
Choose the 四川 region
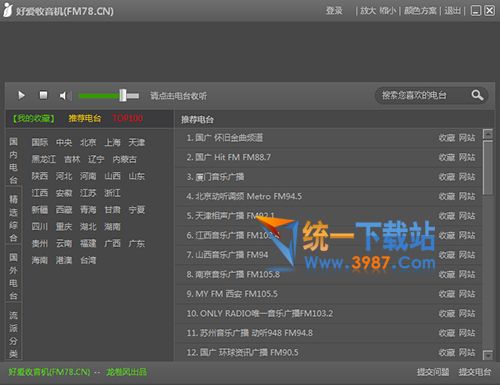click(x=40, y=227)
